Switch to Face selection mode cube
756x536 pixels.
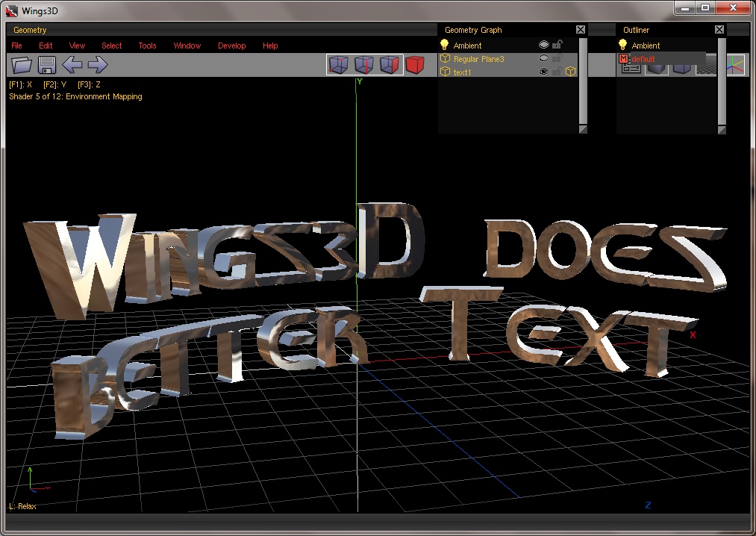[390, 65]
